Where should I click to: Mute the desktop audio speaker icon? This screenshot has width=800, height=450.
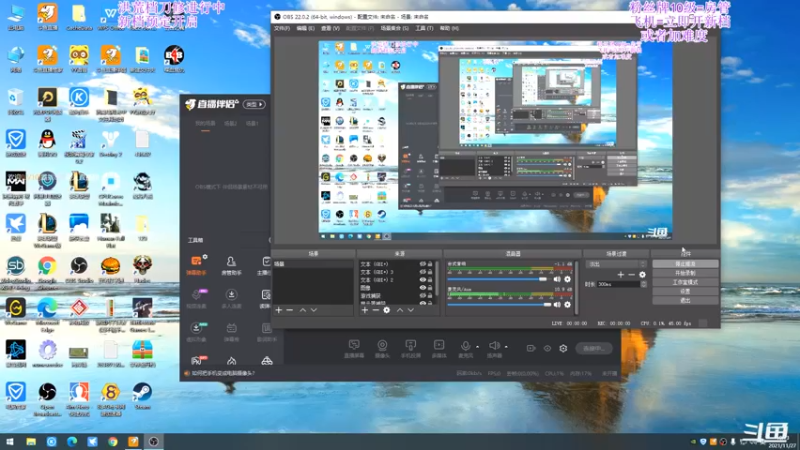coord(557,279)
